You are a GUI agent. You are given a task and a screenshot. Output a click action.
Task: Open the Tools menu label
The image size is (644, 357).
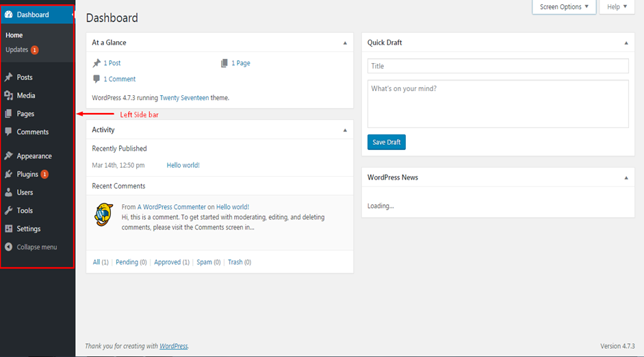pyautogui.click(x=25, y=210)
